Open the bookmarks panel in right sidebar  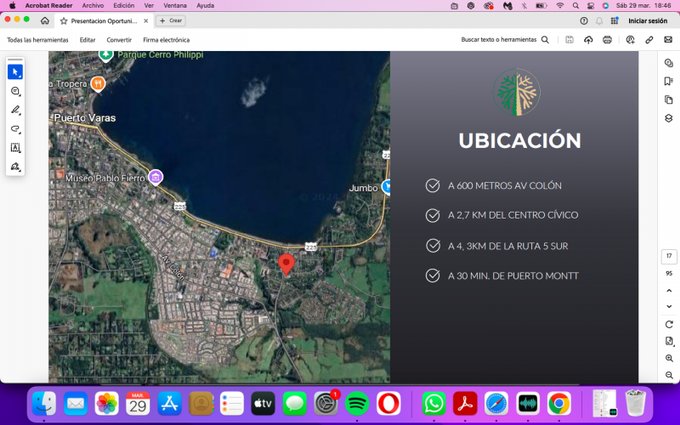pos(668,81)
